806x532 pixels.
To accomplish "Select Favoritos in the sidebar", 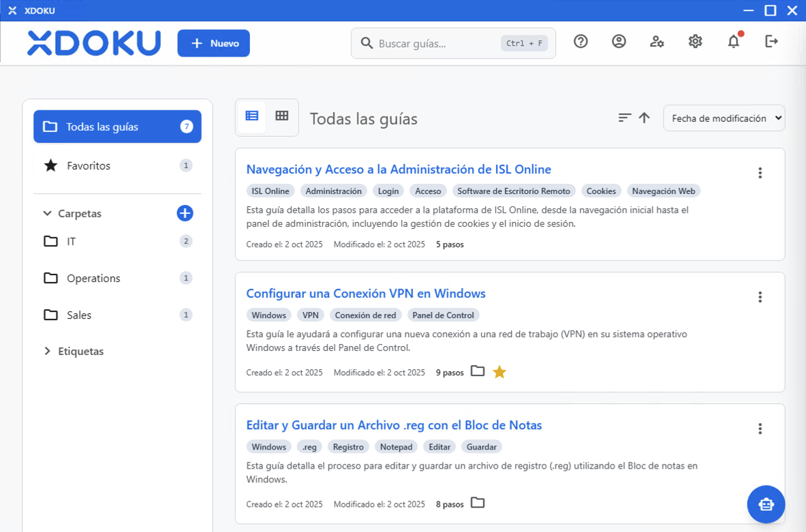I will [89, 166].
